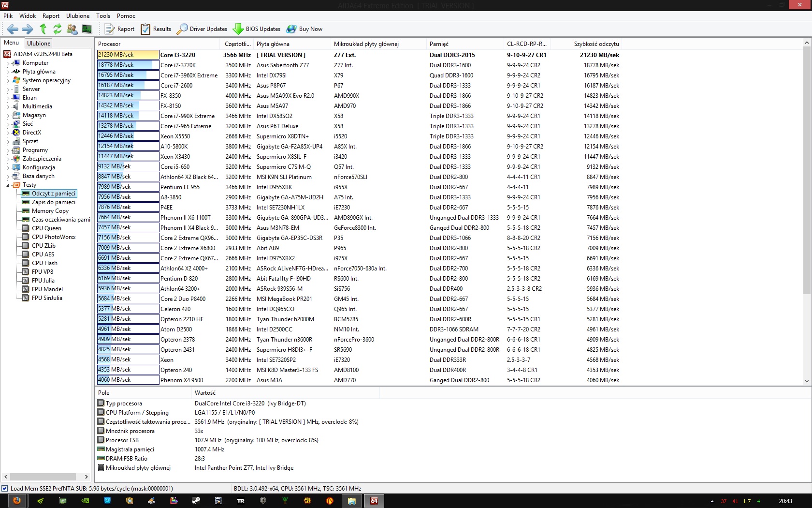Viewport: 812px width, 508px height.
Task: Expand the Płyta główna tree node
Action: [x=8, y=72]
